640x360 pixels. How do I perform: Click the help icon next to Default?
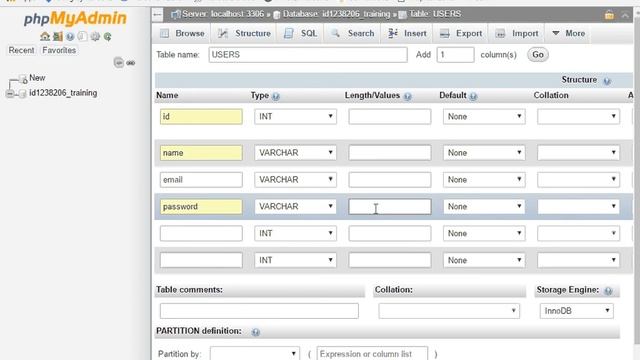click(473, 96)
